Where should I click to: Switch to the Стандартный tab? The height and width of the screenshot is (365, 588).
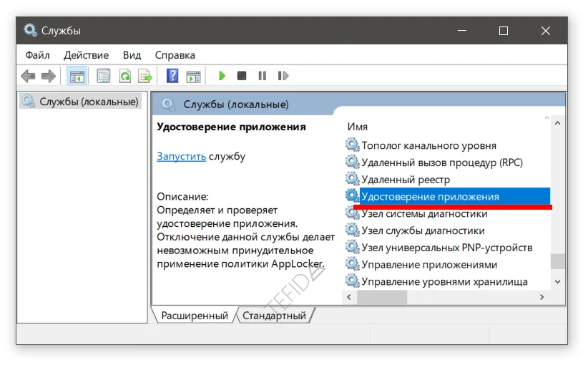pyautogui.click(x=274, y=316)
